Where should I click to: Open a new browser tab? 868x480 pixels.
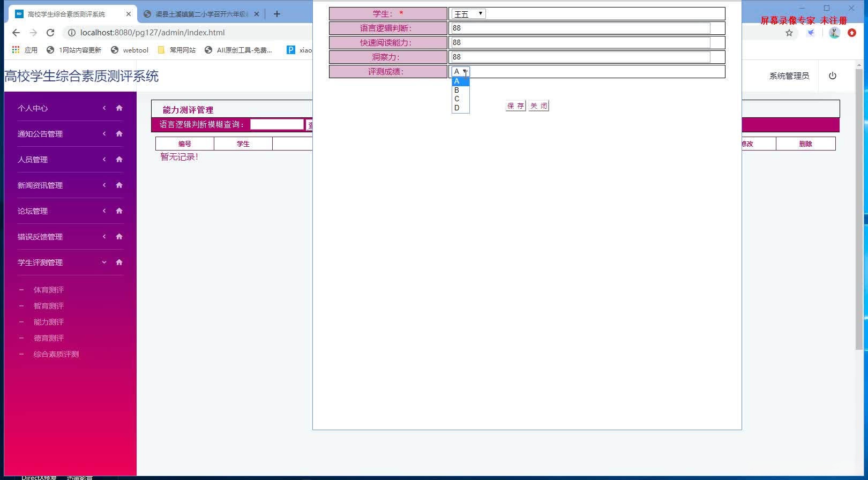(277, 14)
